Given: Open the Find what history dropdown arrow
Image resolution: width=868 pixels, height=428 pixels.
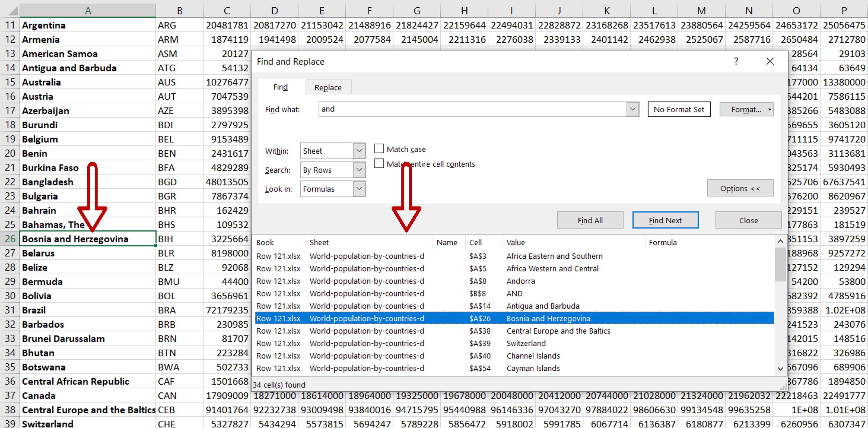Looking at the screenshot, I should pos(633,109).
